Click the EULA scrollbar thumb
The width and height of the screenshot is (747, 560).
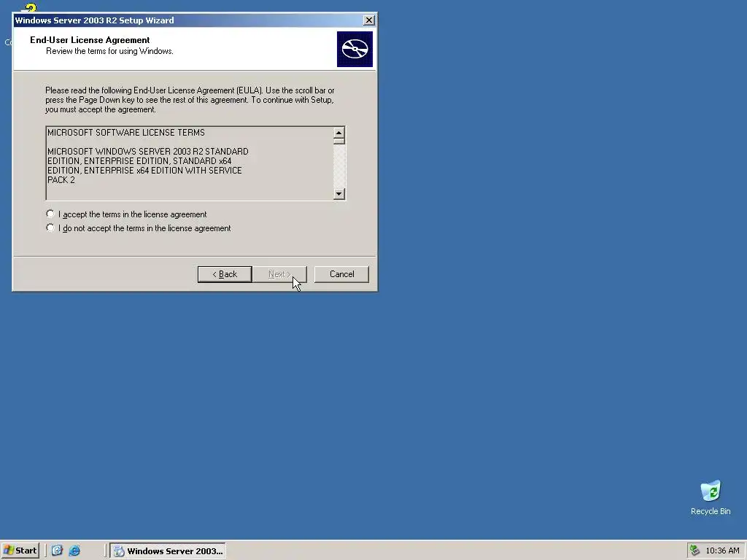click(x=338, y=141)
